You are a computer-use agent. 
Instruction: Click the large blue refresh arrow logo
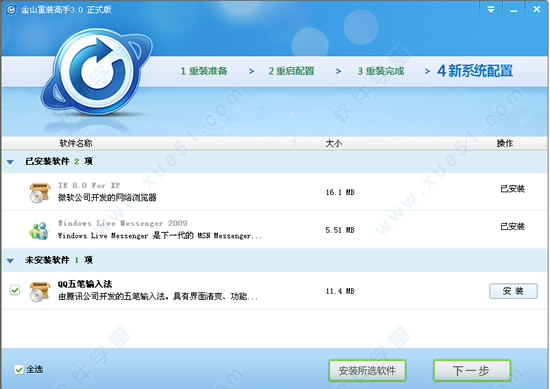[97, 73]
